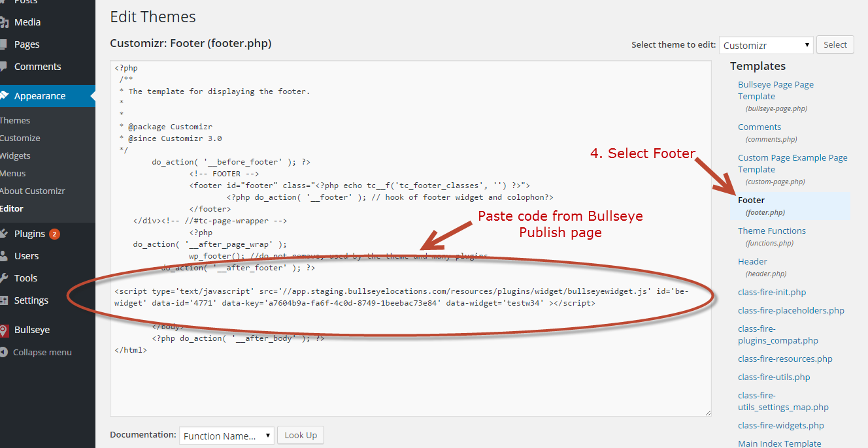Screen dimensions: 868x448
Task: Open class-fire-resources.php file
Action: pos(785,359)
